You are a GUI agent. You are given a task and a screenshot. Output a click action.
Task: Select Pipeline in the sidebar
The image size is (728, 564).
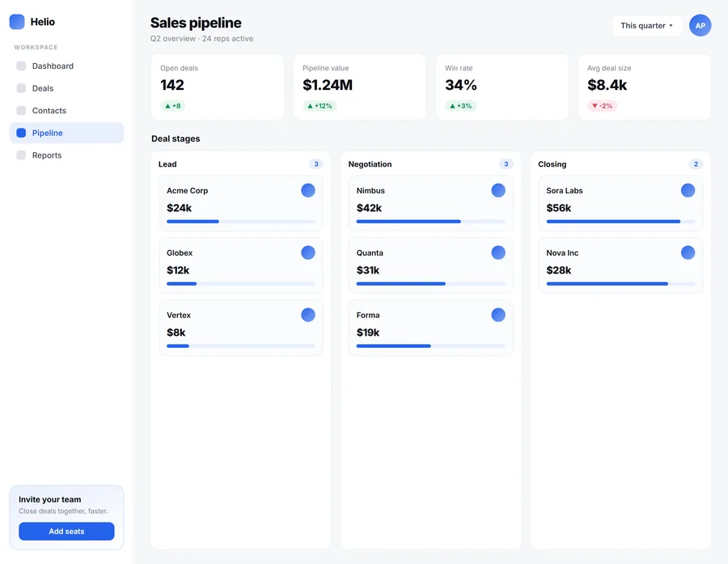[x=66, y=133]
